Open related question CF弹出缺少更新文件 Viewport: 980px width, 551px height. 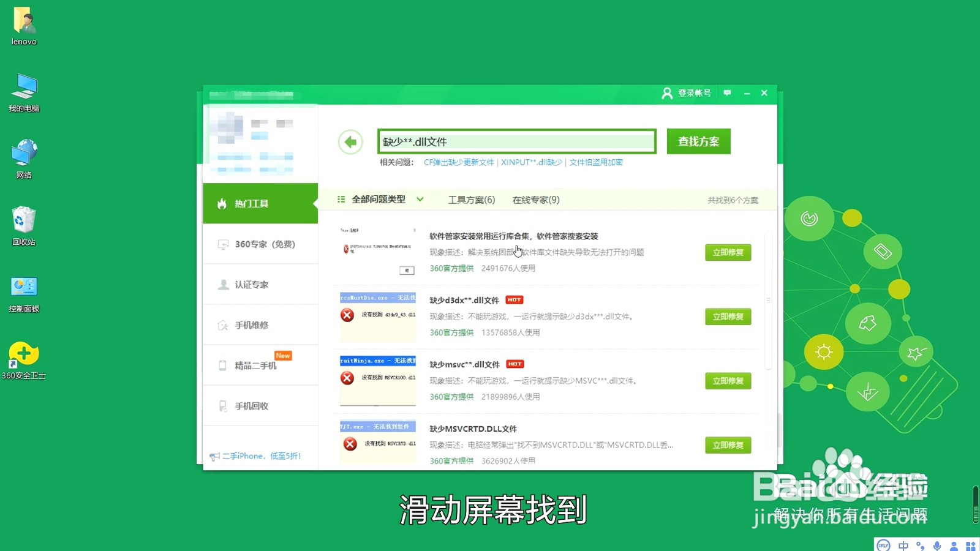point(459,162)
